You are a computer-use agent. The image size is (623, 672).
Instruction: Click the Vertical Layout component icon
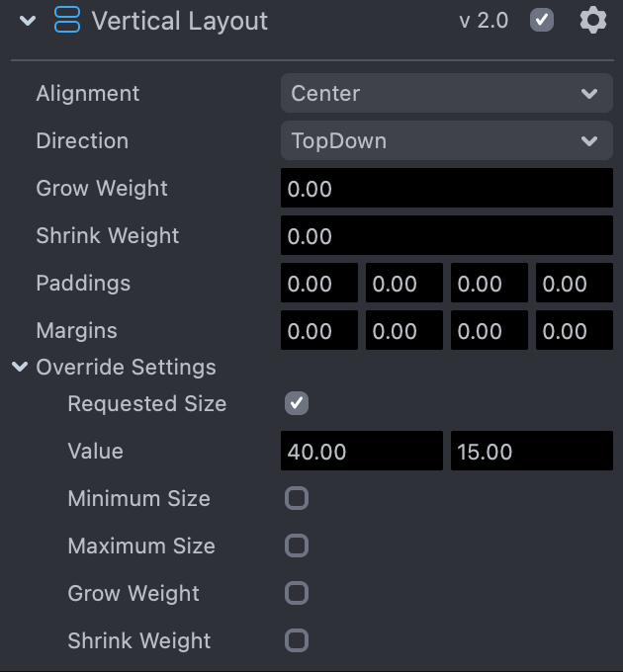pyautogui.click(x=67, y=20)
